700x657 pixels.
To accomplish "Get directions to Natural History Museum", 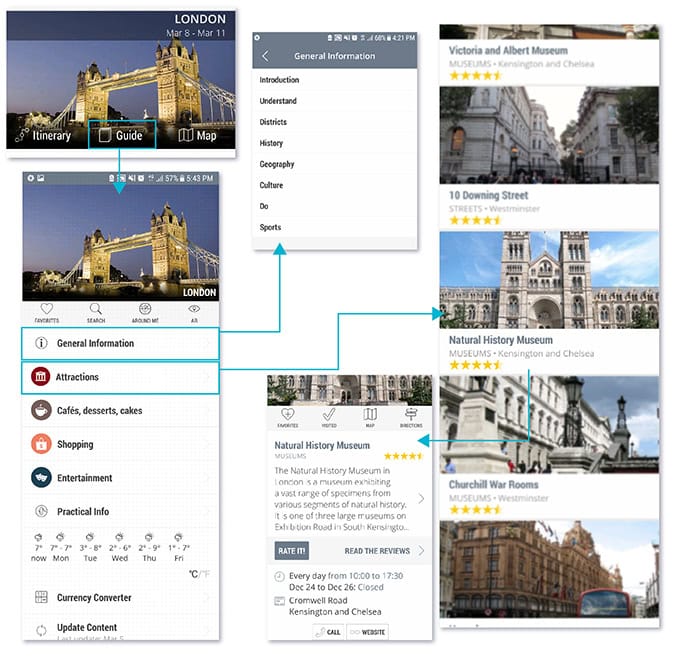I will 411,418.
